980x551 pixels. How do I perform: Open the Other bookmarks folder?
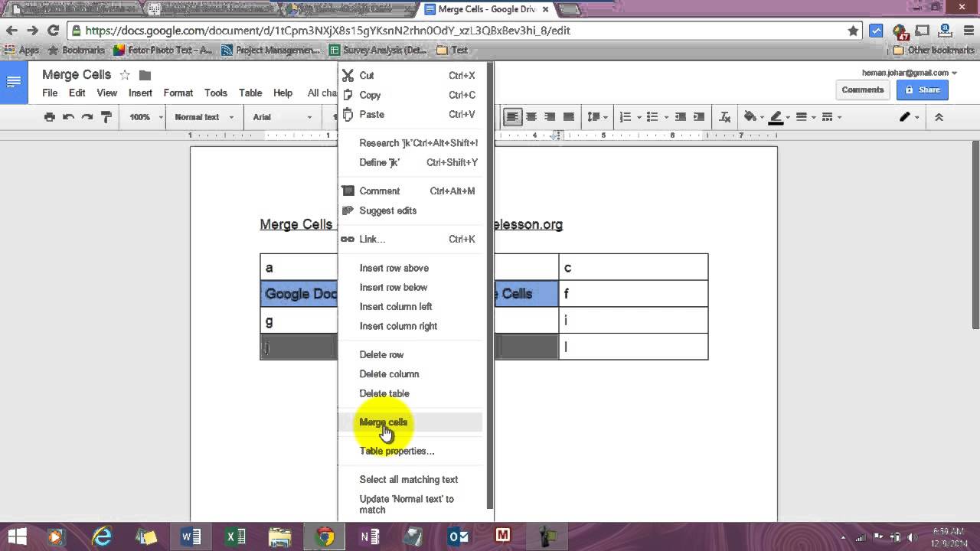934,50
